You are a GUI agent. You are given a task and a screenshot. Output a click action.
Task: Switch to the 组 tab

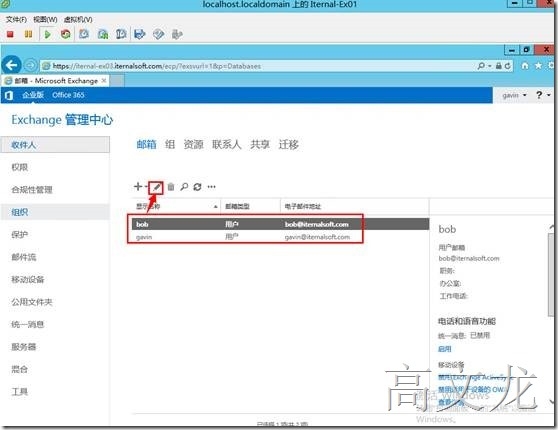pos(170,145)
